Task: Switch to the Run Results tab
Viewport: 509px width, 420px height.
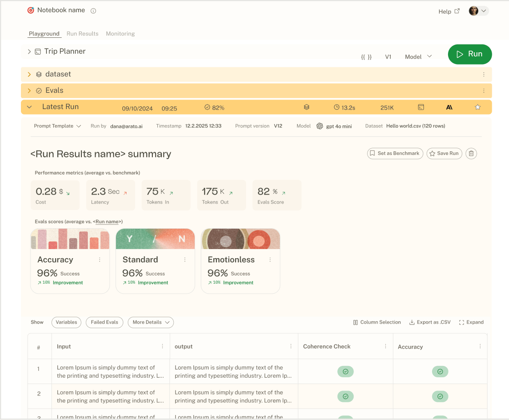Action: coord(82,33)
